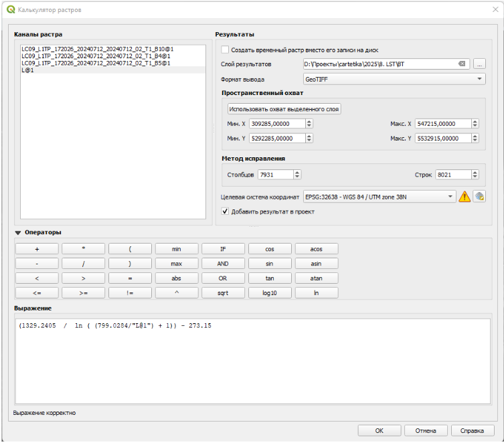Insert the minus operator
The image size is (504, 443).
(x=37, y=264)
